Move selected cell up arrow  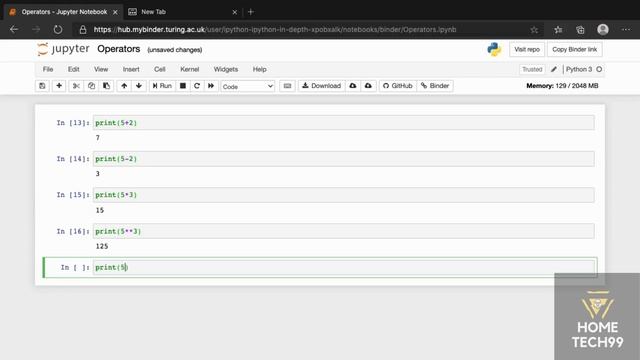click(x=124, y=86)
